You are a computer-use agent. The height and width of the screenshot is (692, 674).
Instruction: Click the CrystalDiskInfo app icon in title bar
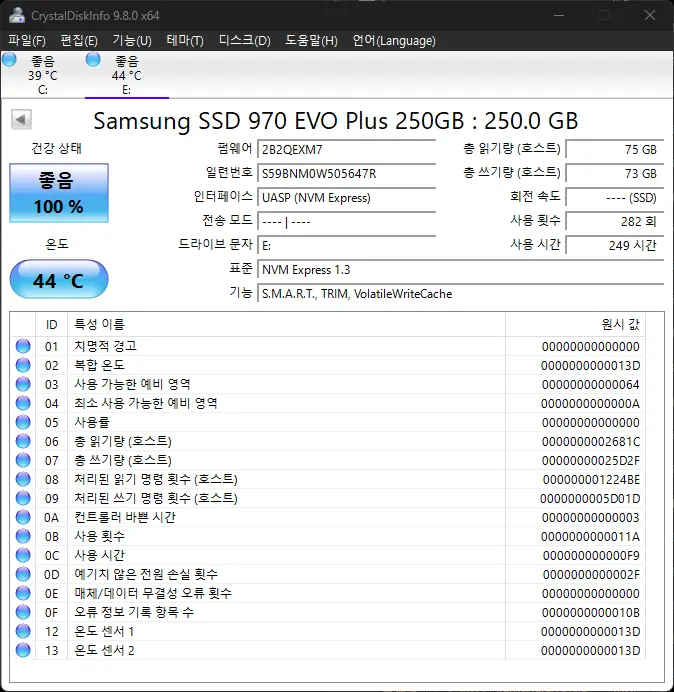(x=17, y=15)
